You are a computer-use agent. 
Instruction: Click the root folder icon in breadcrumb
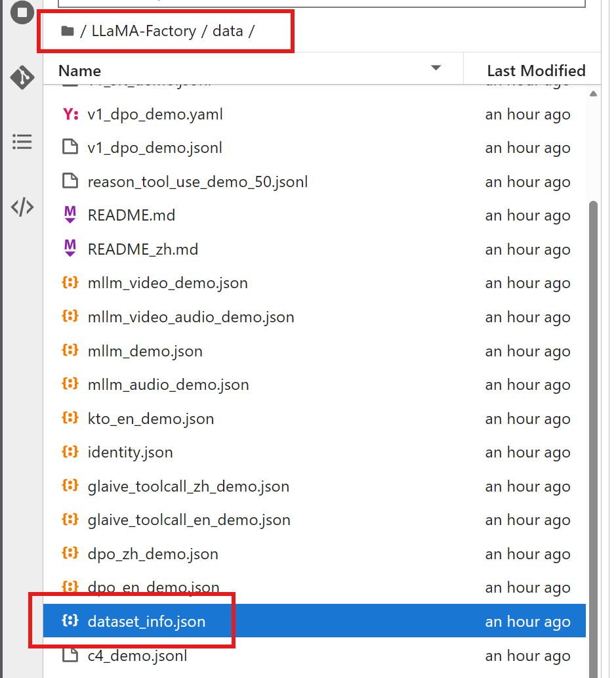click(x=68, y=31)
